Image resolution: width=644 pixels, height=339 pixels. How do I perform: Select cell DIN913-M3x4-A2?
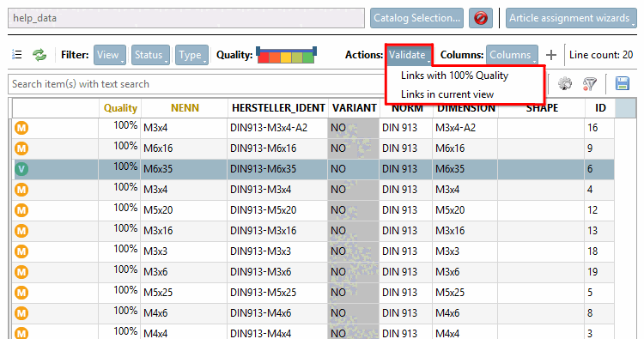277,128
